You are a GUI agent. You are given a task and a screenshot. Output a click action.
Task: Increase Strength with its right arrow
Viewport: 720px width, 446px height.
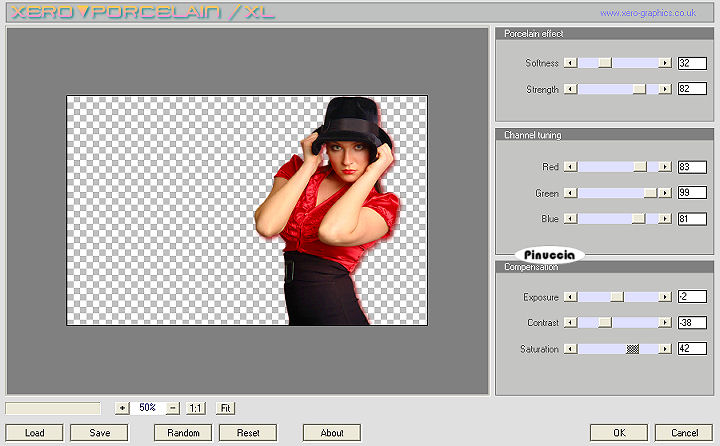click(665, 89)
